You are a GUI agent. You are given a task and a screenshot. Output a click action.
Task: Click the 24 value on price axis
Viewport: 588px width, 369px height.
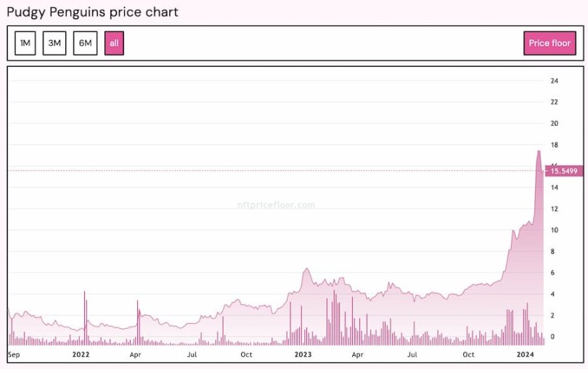(x=554, y=81)
